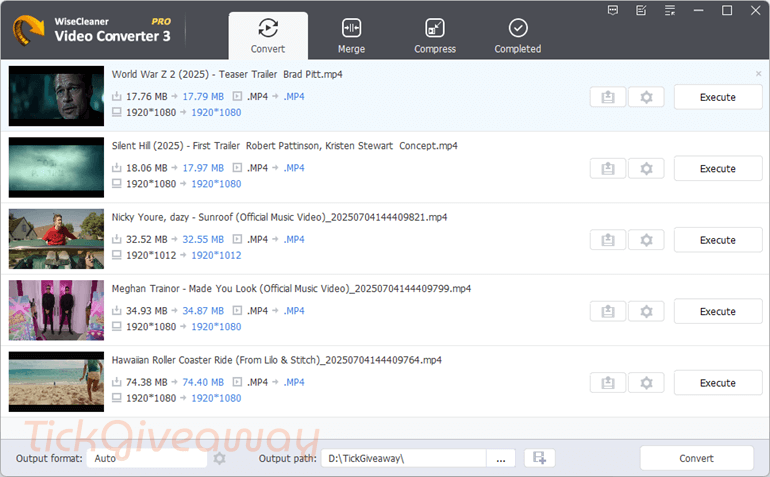The image size is (770, 477).
Task: Open the Output format Auto dropdown
Action: tap(147, 458)
